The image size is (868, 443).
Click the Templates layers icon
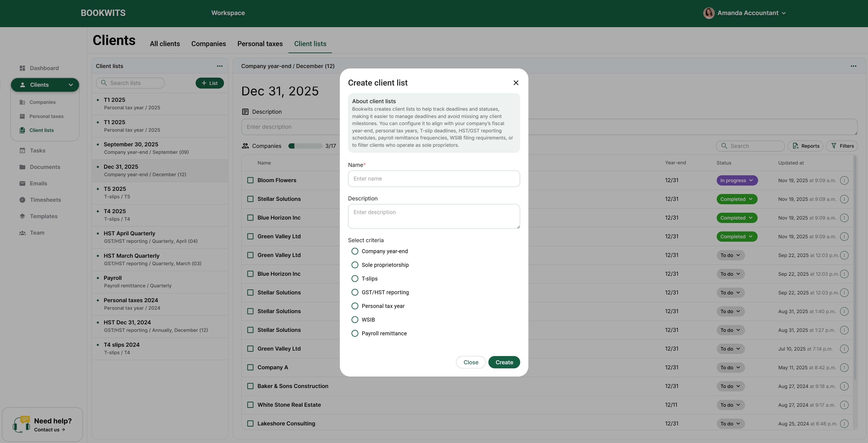[22, 216]
